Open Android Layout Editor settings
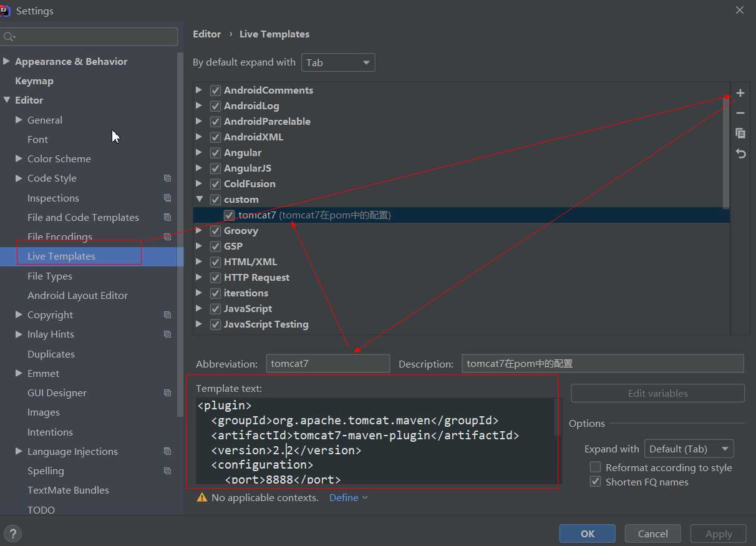Viewport: 756px width, 546px height. pos(77,295)
